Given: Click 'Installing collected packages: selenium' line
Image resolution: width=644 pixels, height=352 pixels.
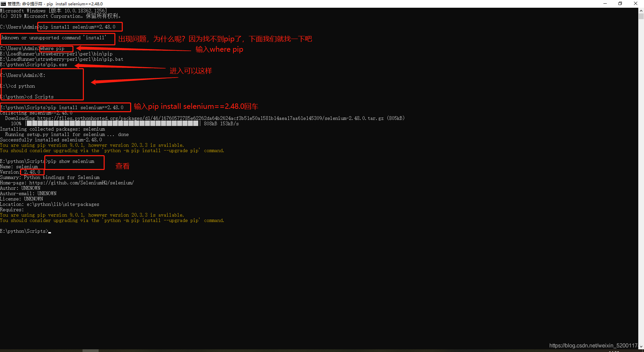Looking at the screenshot, I should point(52,129).
